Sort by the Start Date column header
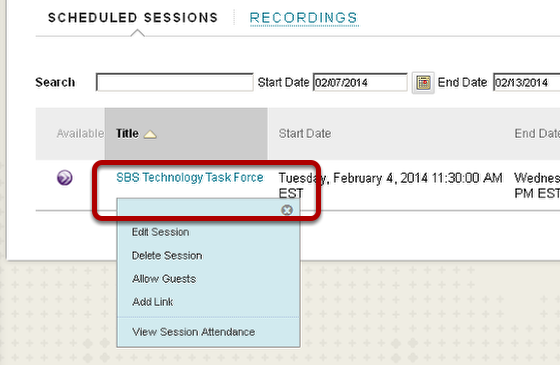Viewport: 560px width, 365px height. 305,134
